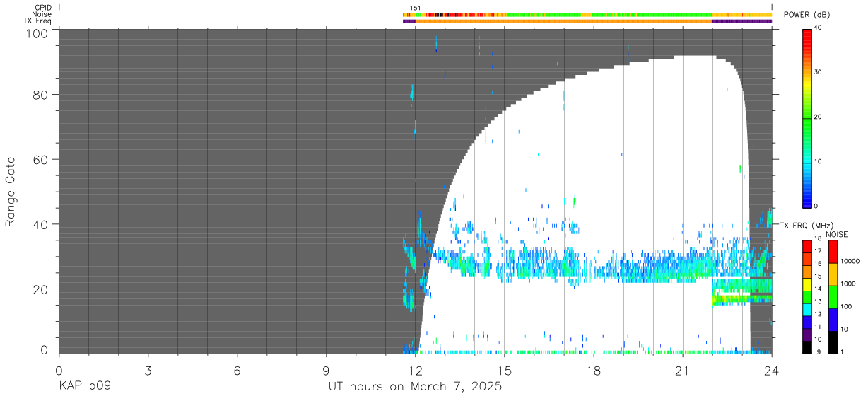Click the UT hours axis tick 9
Image resolution: width=868 pixels, height=401 pixels.
coord(326,371)
